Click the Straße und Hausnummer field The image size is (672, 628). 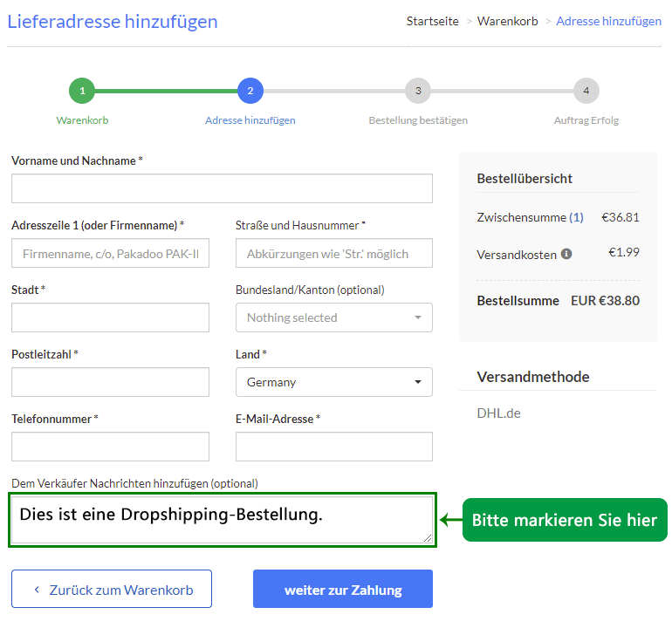[x=333, y=253]
